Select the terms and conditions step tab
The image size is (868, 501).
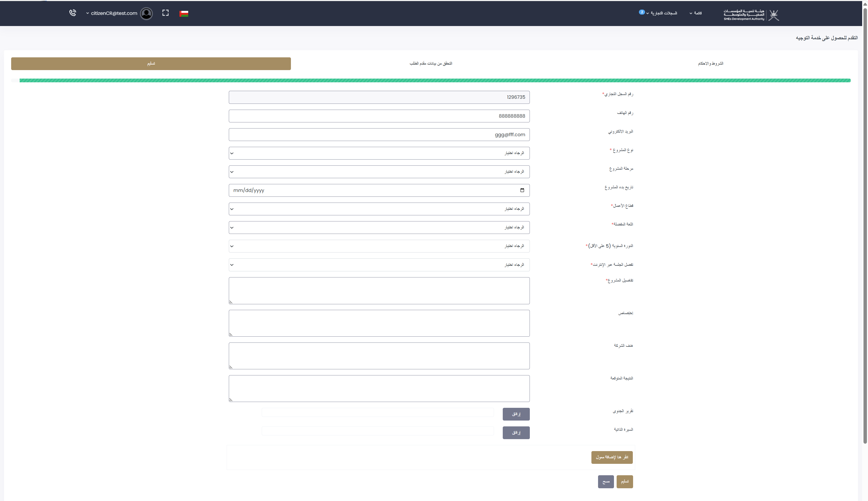710,63
